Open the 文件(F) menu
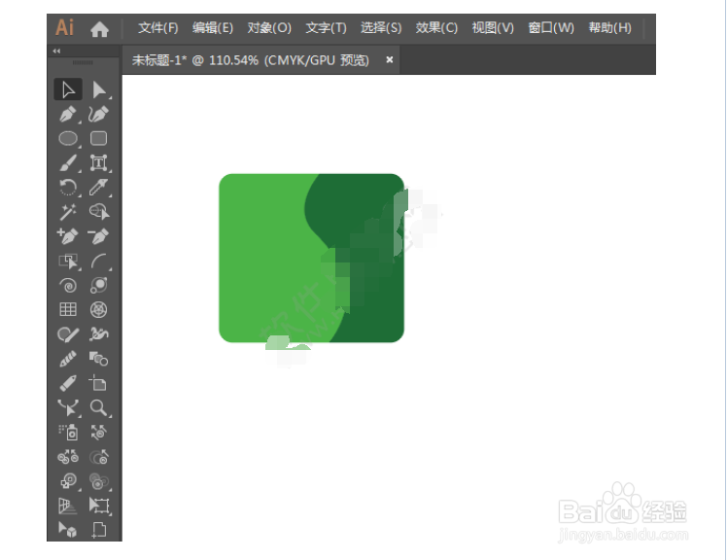Image resolution: width=728 pixels, height=560 pixels. click(x=158, y=28)
